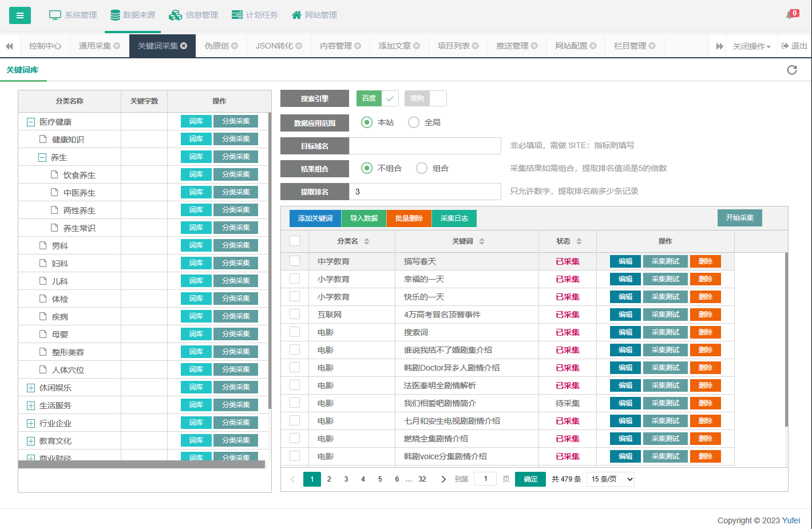Viewport: 812px width, 529px height.
Task: Click the 男科 document icon in tree
Action: pyautogui.click(x=43, y=245)
